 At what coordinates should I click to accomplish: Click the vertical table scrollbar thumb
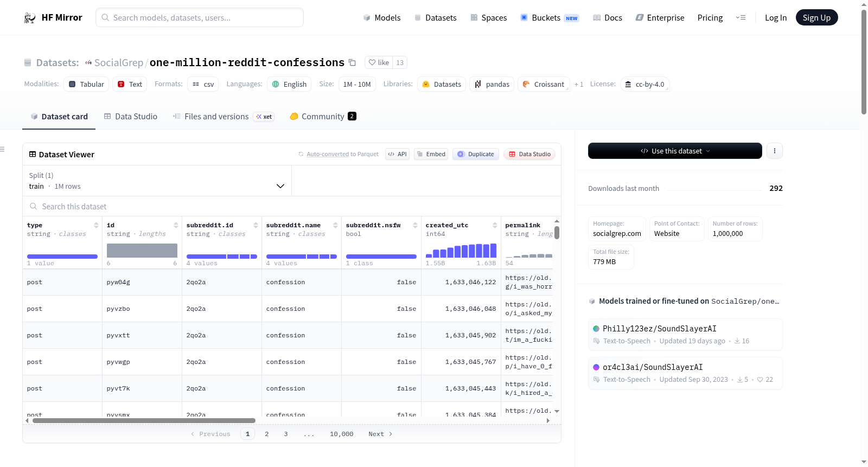pyautogui.click(x=557, y=233)
